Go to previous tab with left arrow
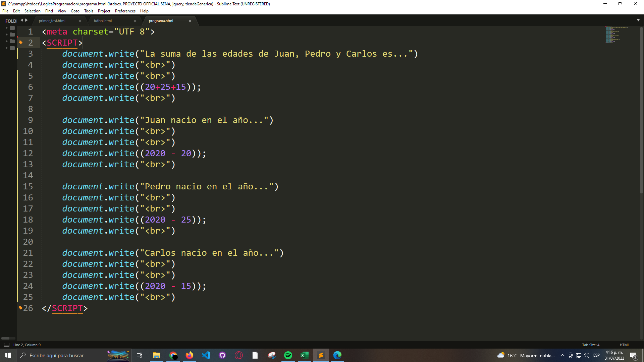 [x=22, y=20]
